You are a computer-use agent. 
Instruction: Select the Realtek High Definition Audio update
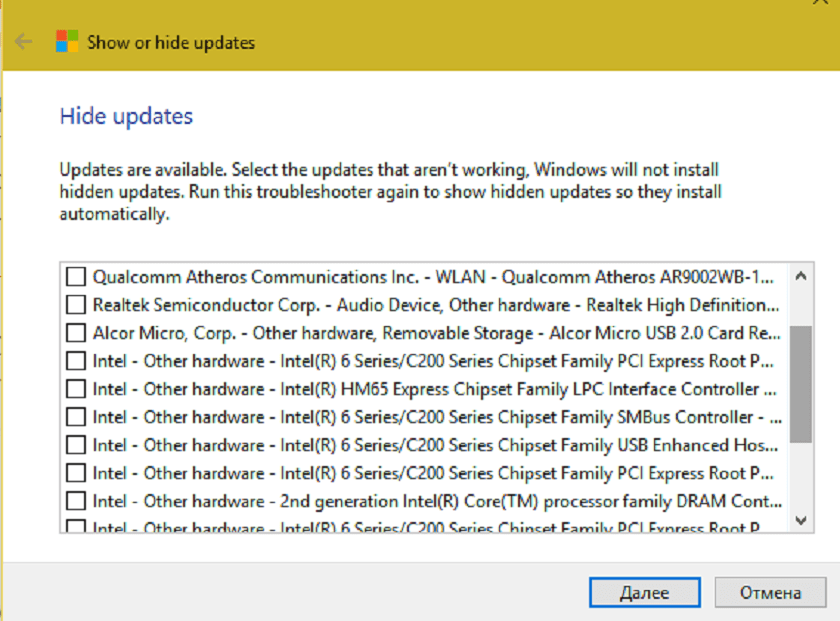click(x=75, y=305)
